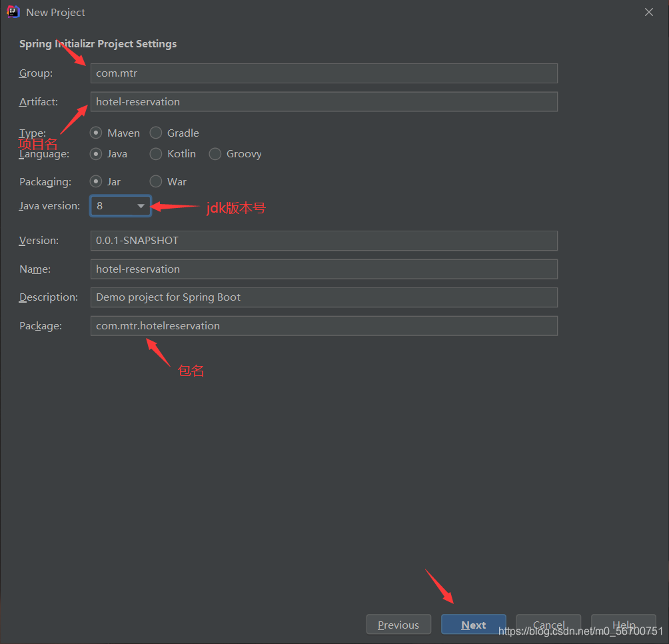669x644 pixels.
Task: Focus the Version text field
Action: [x=324, y=241]
